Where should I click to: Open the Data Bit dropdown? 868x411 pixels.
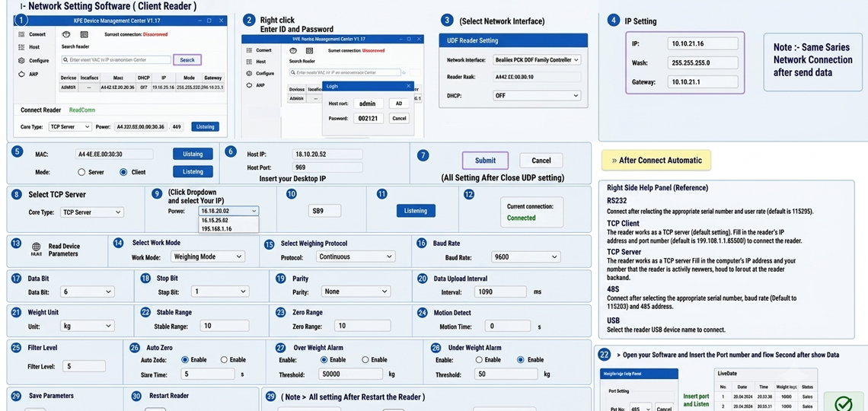(x=88, y=292)
